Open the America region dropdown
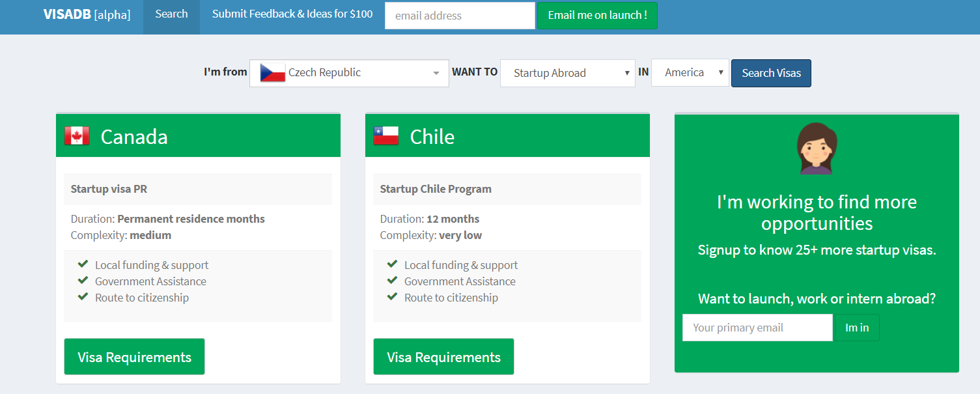The image size is (980, 394). coord(690,73)
